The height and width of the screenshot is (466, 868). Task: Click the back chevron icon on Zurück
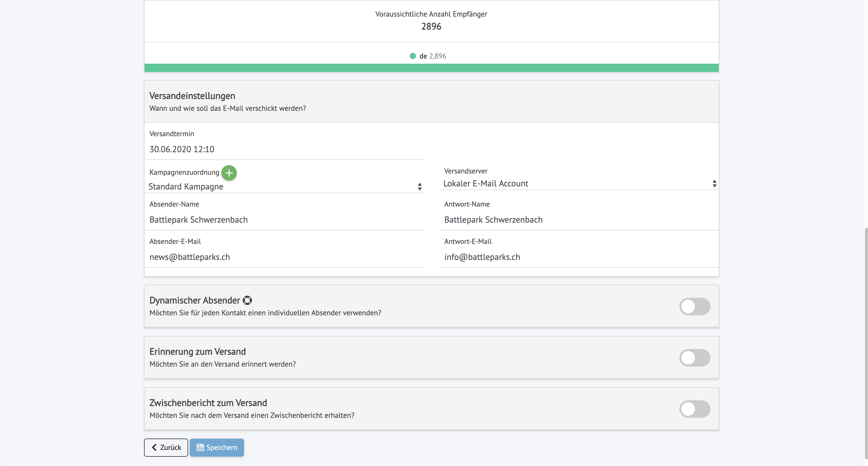click(x=154, y=447)
